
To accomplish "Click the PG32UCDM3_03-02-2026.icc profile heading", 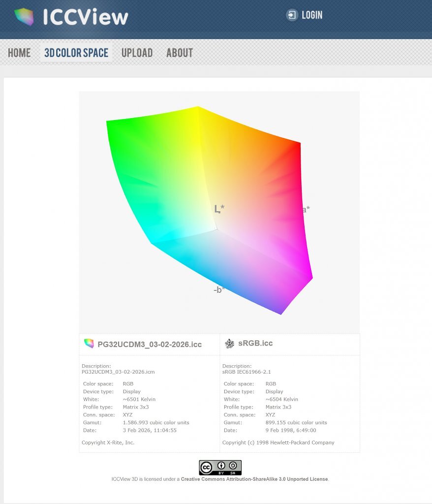I will [150, 344].
